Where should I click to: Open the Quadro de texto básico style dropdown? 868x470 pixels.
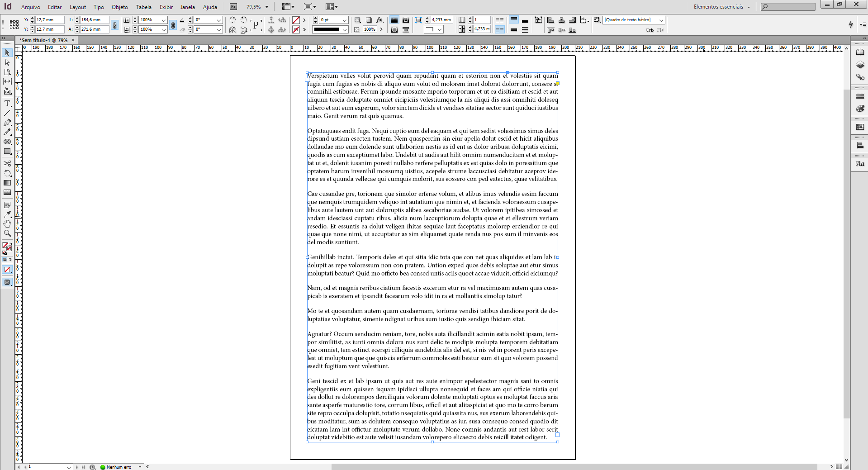(x=661, y=20)
